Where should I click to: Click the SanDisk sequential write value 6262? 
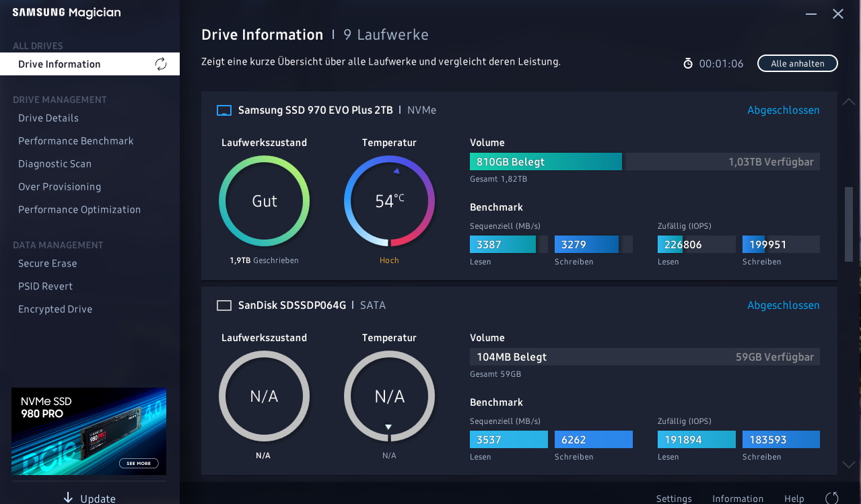(593, 439)
